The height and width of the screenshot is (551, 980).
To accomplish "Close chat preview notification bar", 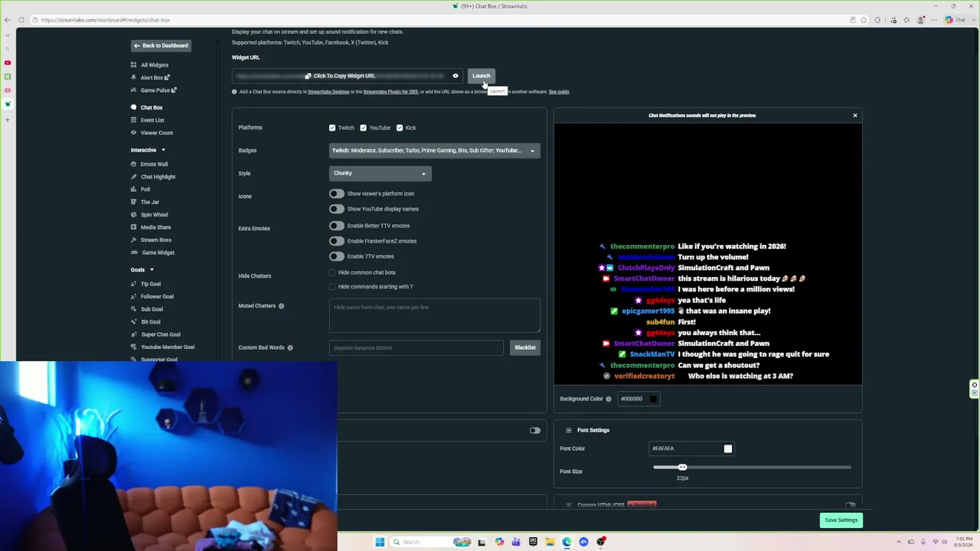I will pos(855,116).
